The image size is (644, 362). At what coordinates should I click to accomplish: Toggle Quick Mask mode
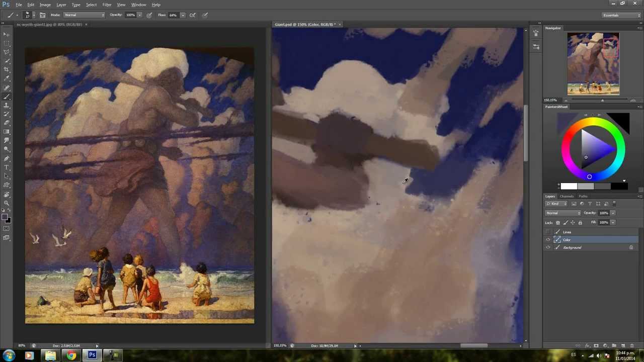7,229
